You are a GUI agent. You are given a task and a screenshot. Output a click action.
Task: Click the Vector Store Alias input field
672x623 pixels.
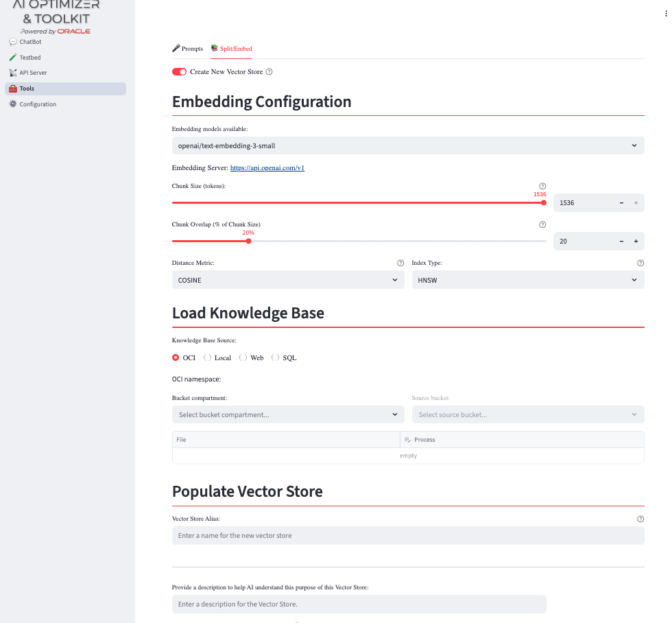[x=407, y=535]
